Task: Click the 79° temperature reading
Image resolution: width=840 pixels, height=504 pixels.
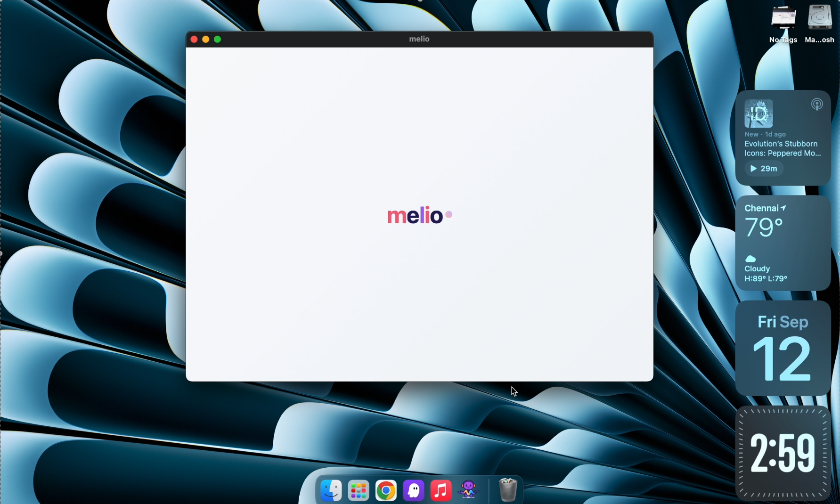Action: pyautogui.click(x=763, y=228)
